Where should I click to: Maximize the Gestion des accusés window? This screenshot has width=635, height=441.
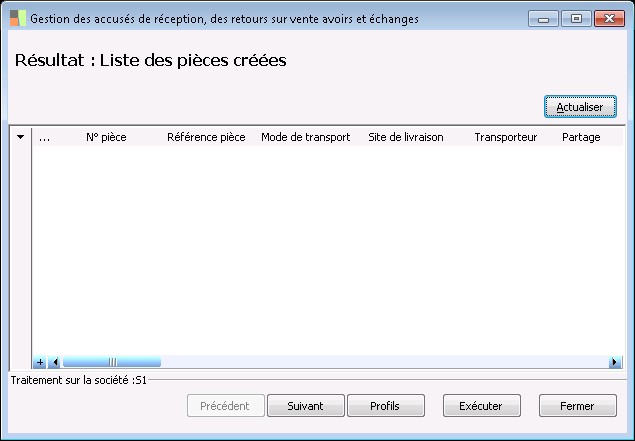coord(575,19)
